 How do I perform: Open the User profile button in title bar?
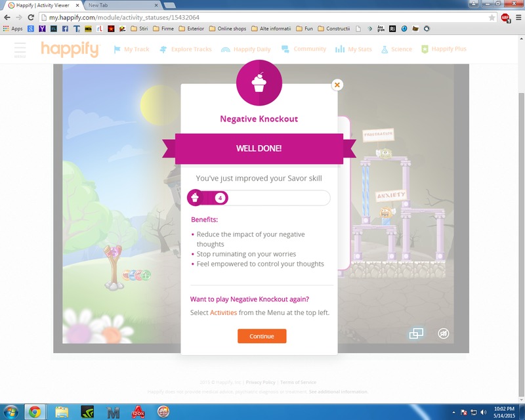(473, 4)
